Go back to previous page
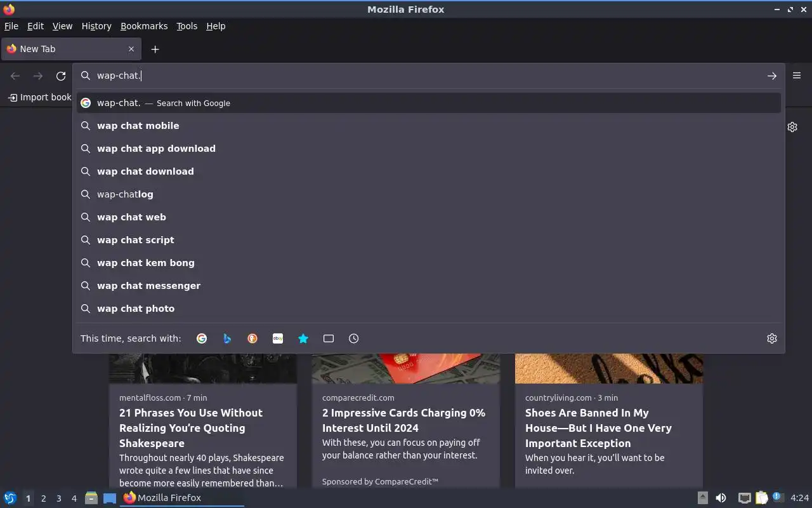The width and height of the screenshot is (812, 508). [x=15, y=76]
